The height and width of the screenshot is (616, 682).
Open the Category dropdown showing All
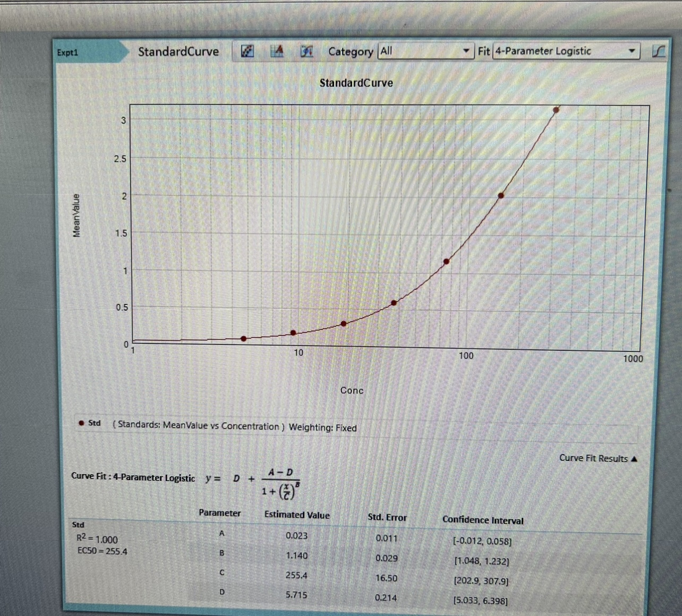[425, 51]
